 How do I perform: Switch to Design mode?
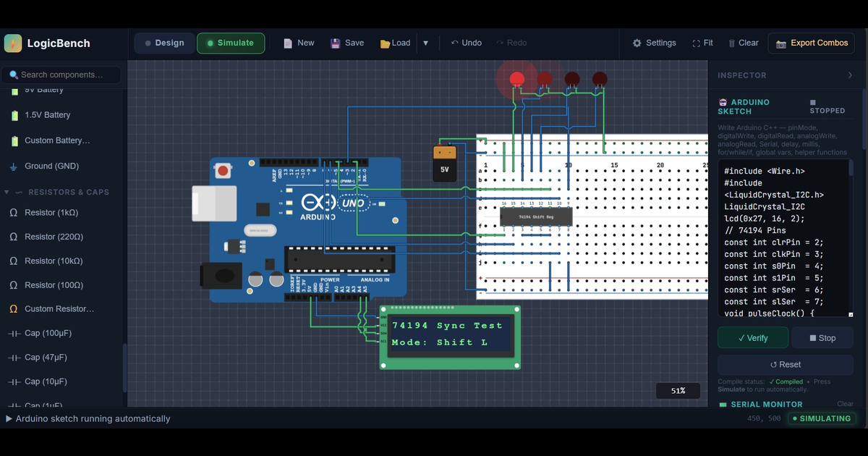tap(164, 43)
